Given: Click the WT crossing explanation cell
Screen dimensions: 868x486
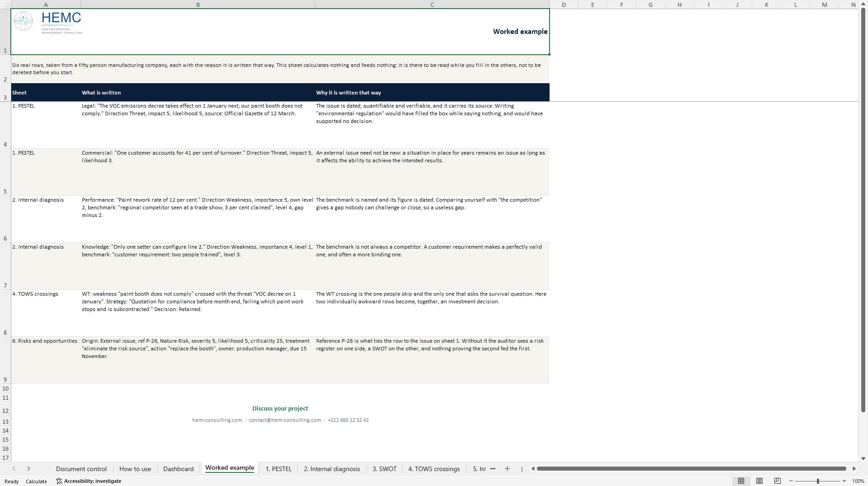Looking at the screenshot, I should (x=432, y=313).
